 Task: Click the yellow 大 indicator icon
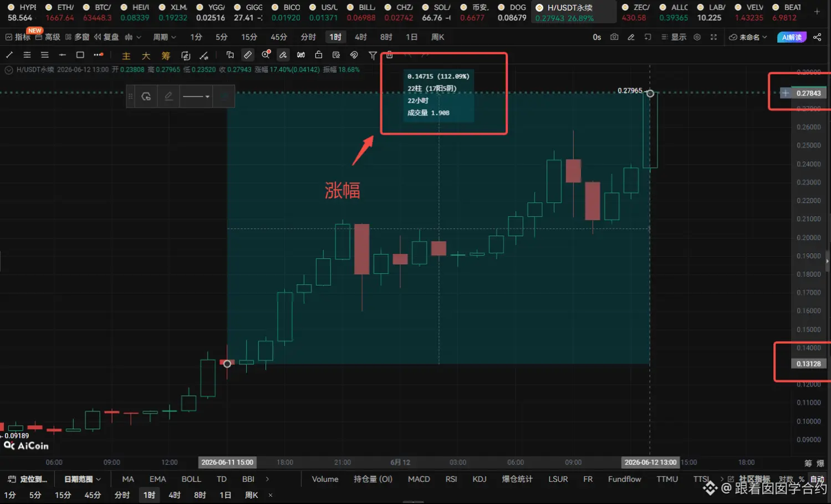pyautogui.click(x=146, y=55)
